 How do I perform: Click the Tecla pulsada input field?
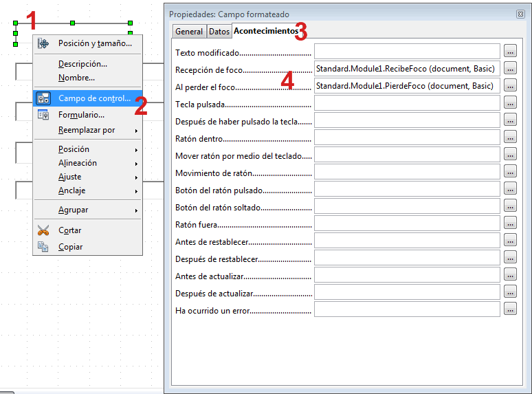(x=407, y=103)
